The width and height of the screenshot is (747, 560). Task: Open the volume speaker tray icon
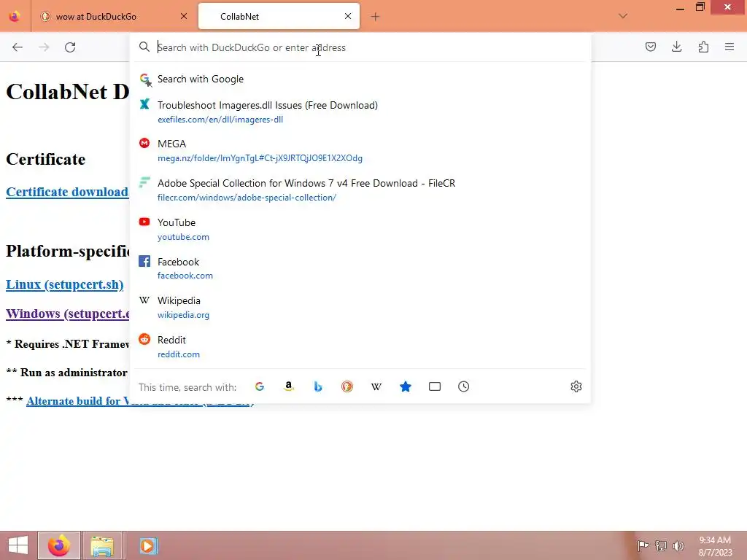[x=678, y=546]
